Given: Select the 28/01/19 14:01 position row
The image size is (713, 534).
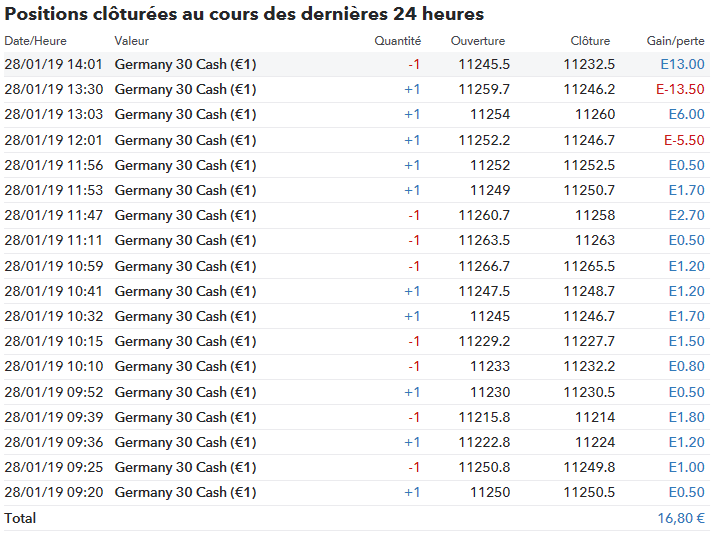Looking at the screenshot, I should click(x=356, y=64).
